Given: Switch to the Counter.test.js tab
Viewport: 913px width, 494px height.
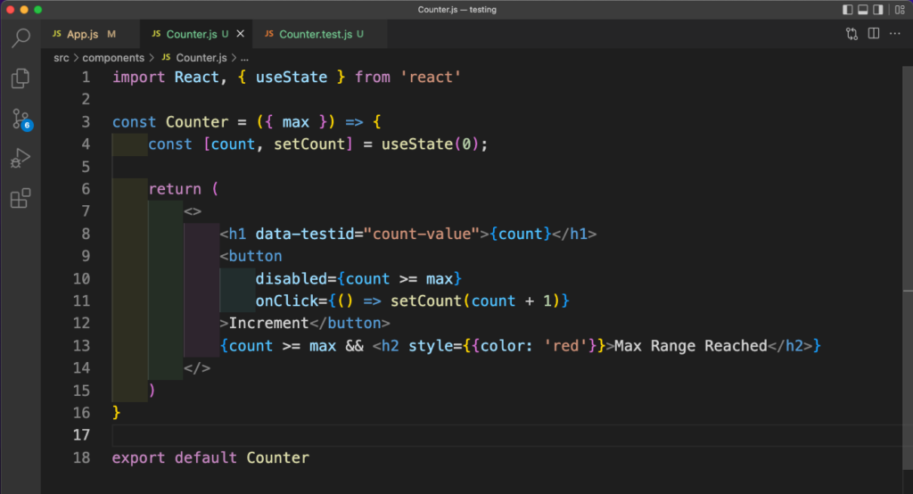Looking at the screenshot, I should click(x=314, y=34).
